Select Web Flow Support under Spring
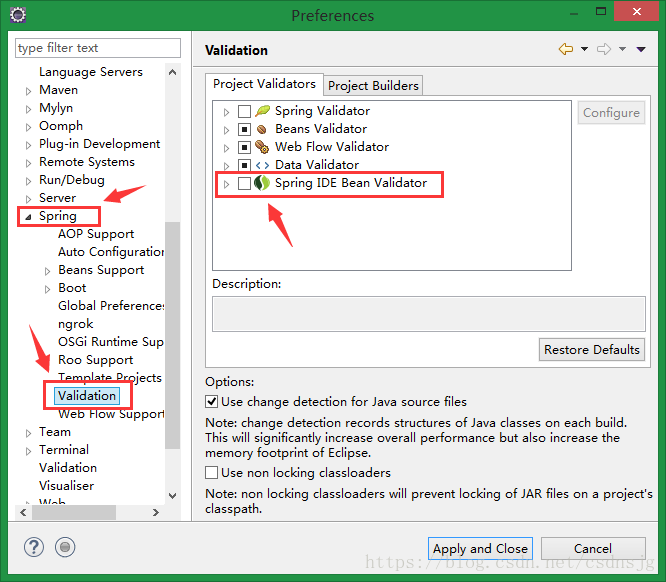The width and height of the screenshot is (666, 582). pos(111,414)
